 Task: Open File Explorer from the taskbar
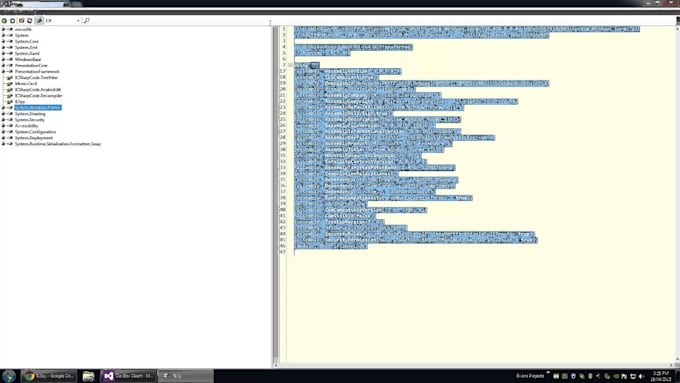point(88,376)
